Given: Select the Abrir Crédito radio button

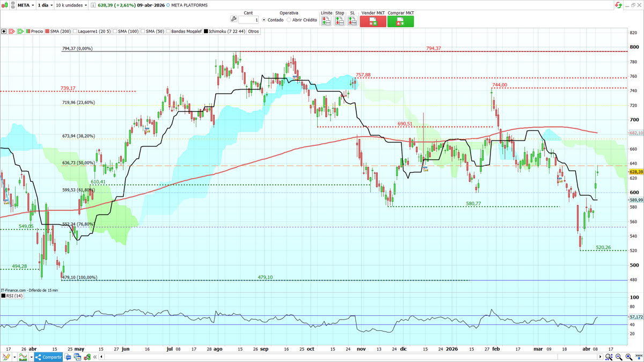Looking at the screenshot, I should tap(289, 20).
